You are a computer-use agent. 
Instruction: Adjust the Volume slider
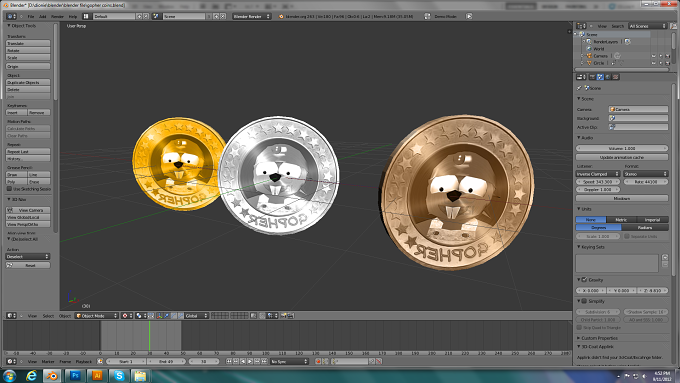point(622,148)
